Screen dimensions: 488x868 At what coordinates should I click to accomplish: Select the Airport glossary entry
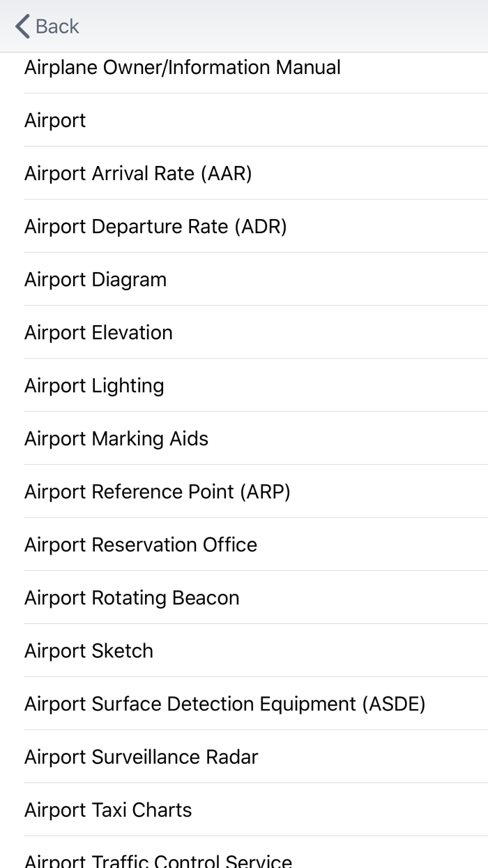coord(54,120)
